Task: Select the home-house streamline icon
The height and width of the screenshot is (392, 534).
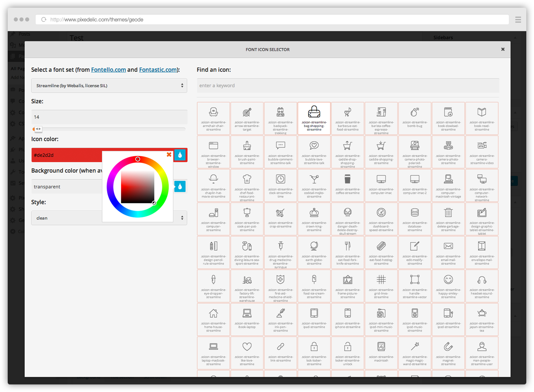Action: tap(213, 319)
